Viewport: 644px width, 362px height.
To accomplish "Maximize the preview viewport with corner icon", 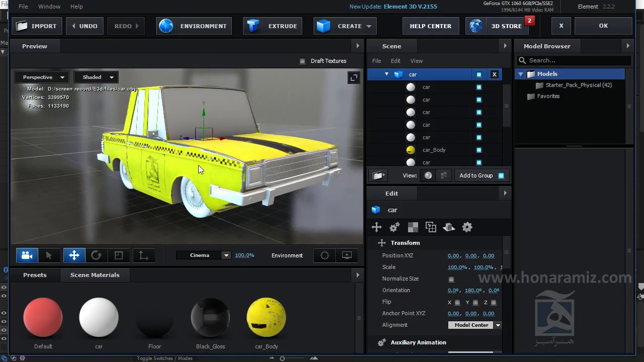I will (354, 77).
